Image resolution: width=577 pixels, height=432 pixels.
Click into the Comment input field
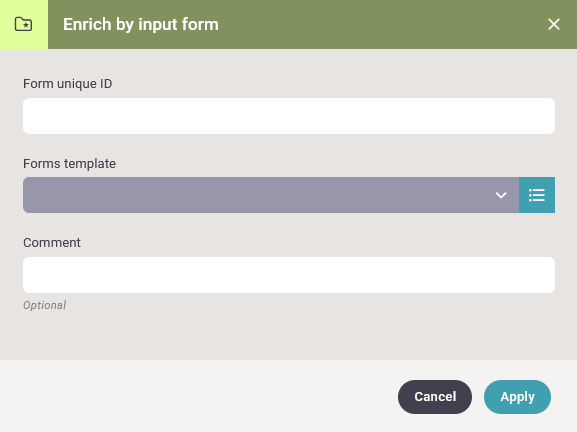coord(289,275)
